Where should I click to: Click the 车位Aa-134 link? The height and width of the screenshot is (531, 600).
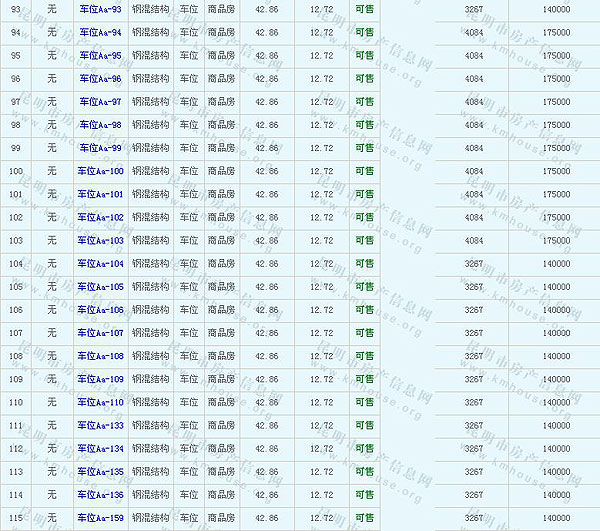tap(101, 448)
